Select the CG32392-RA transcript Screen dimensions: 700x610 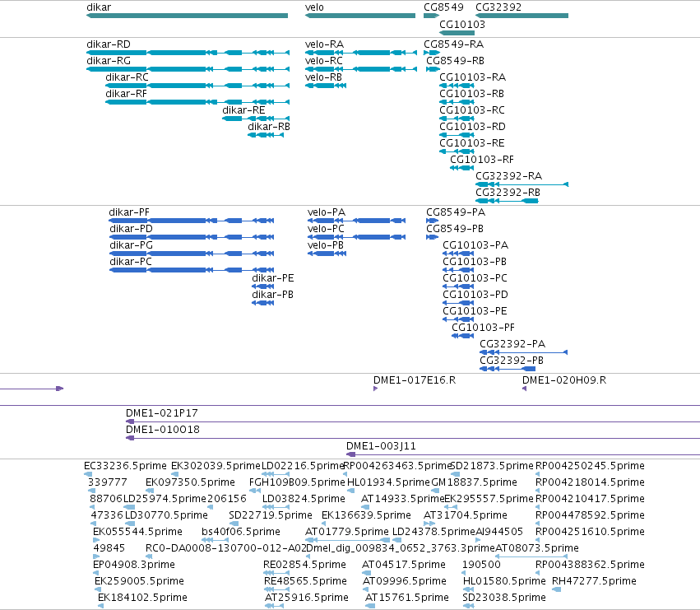[522, 184]
